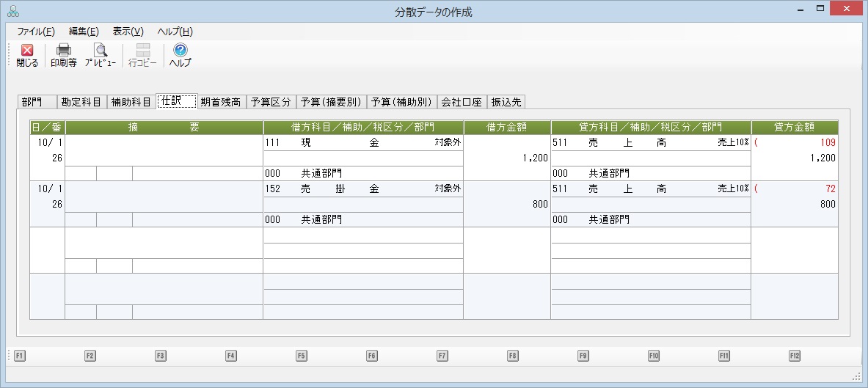Image resolution: width=868 pixels, height=388 pixels.
Task: Select the 振込先 tab
Action: click(506, 102)
